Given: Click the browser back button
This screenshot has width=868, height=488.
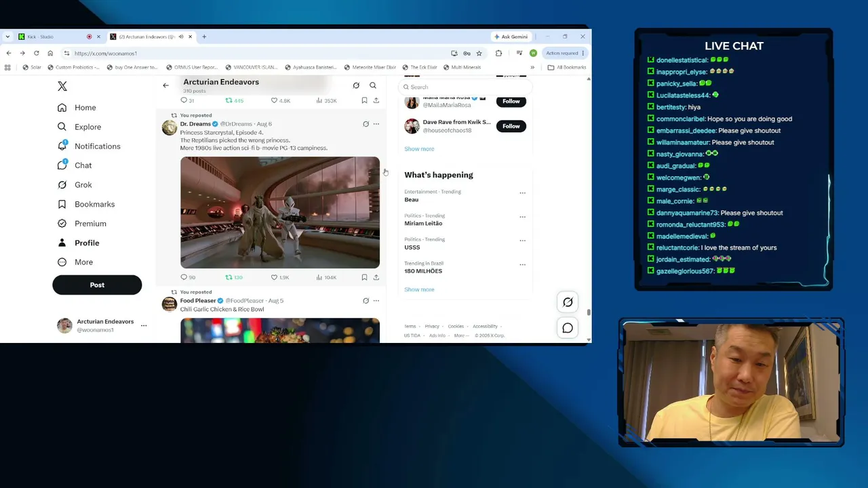Looking at the screenshot, I should coord(8,54).
